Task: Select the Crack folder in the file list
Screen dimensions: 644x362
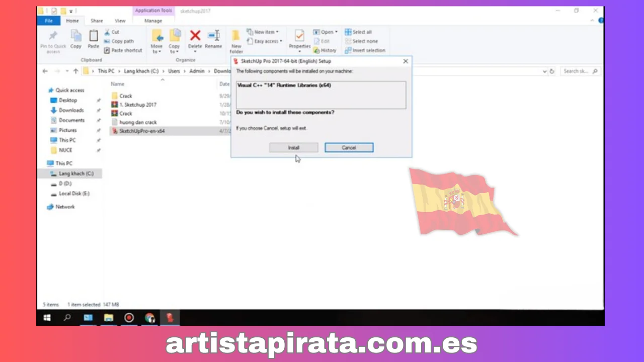Action: [121, 96]
